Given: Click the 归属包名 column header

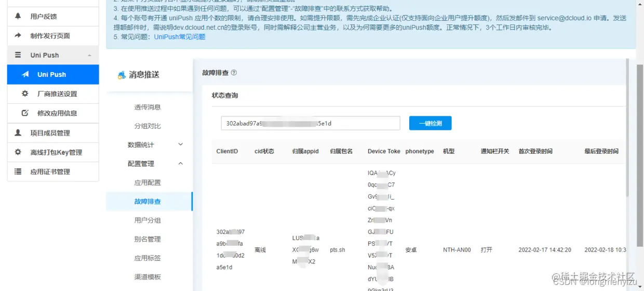Looking at the screenshot, I should coord(341,151).
